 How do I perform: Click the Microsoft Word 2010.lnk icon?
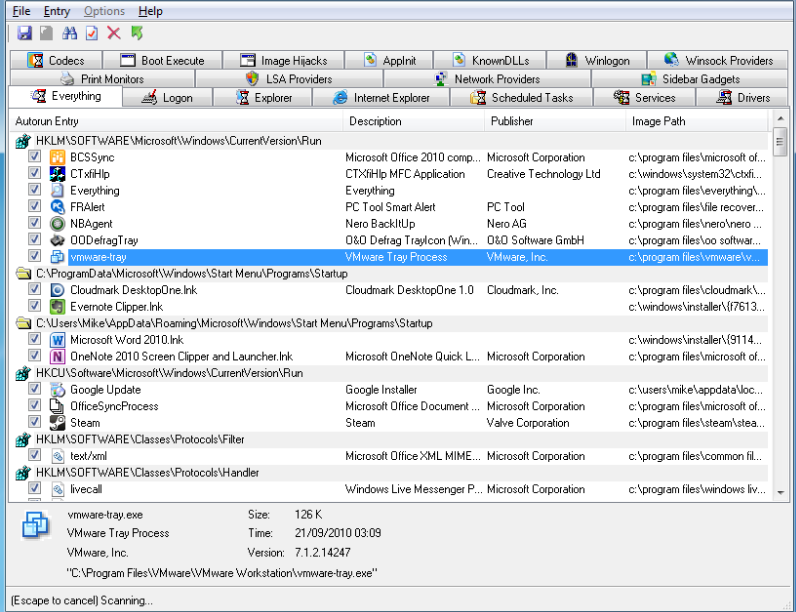pos(57,340)
